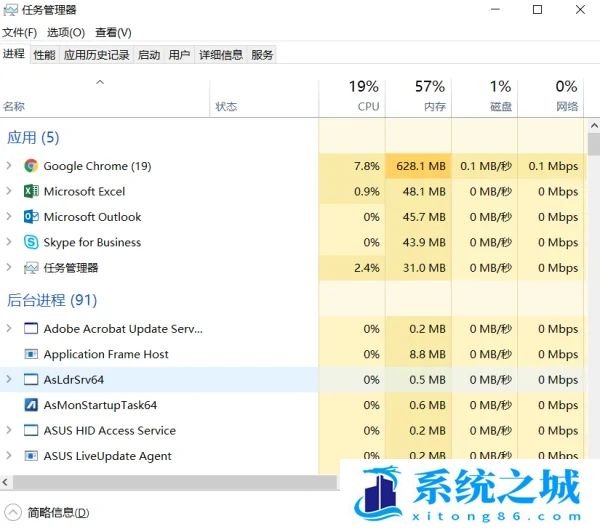The image size is (600, 529).
Task: Click the Microsoft Excel icon
Action: click(x=31, y=191)
